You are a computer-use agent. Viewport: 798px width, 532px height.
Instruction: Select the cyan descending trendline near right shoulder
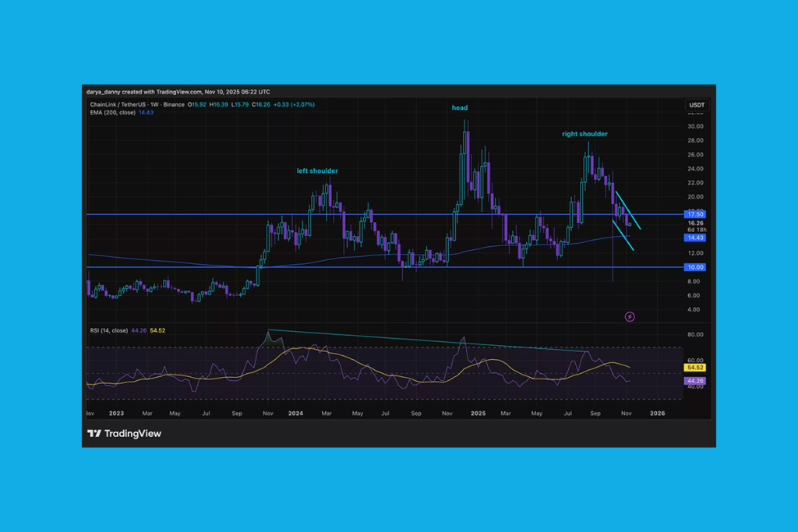point(628,210)
